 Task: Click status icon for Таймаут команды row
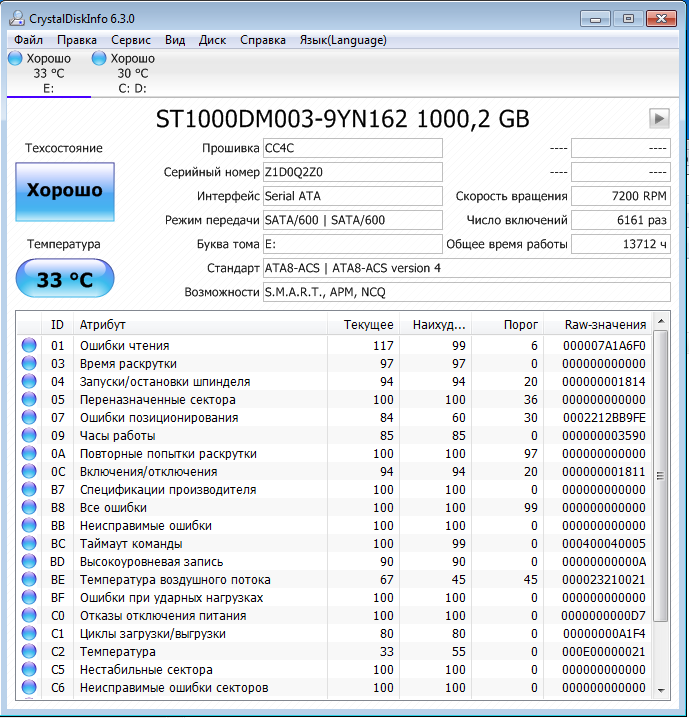tap(29, 543)
